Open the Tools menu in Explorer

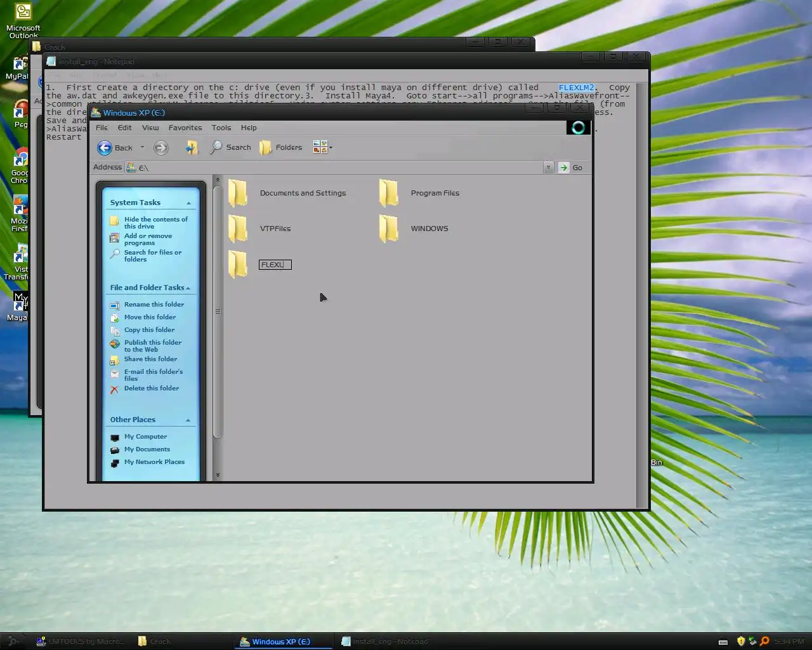221,128
